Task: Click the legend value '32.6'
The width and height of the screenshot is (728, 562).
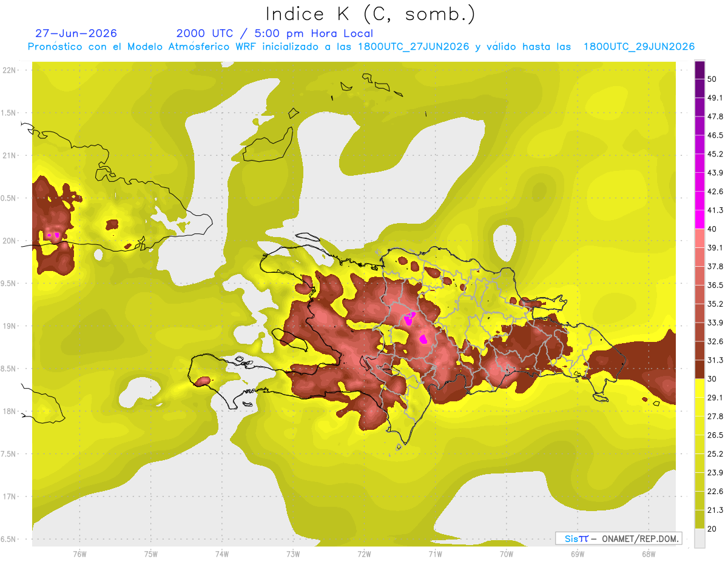Action: click(715, 341)
